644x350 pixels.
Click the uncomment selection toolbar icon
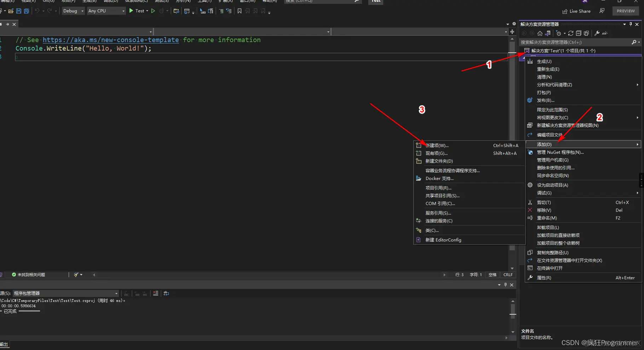229,11
